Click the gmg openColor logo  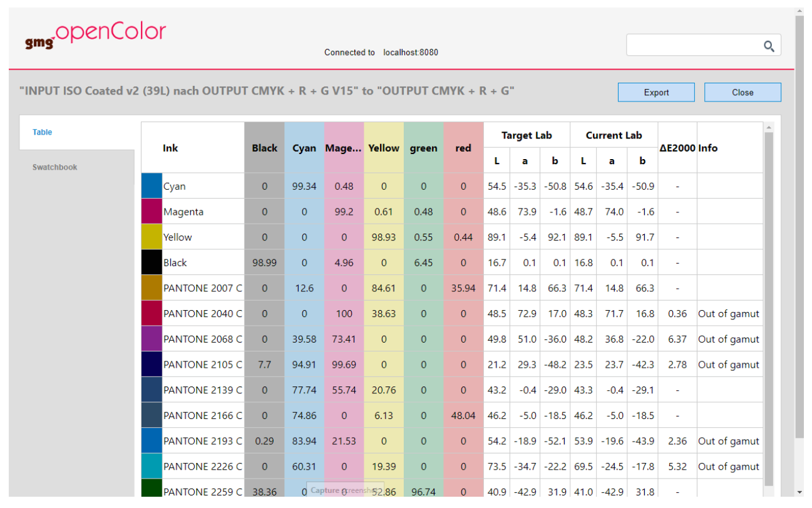[x=95, y=36]
